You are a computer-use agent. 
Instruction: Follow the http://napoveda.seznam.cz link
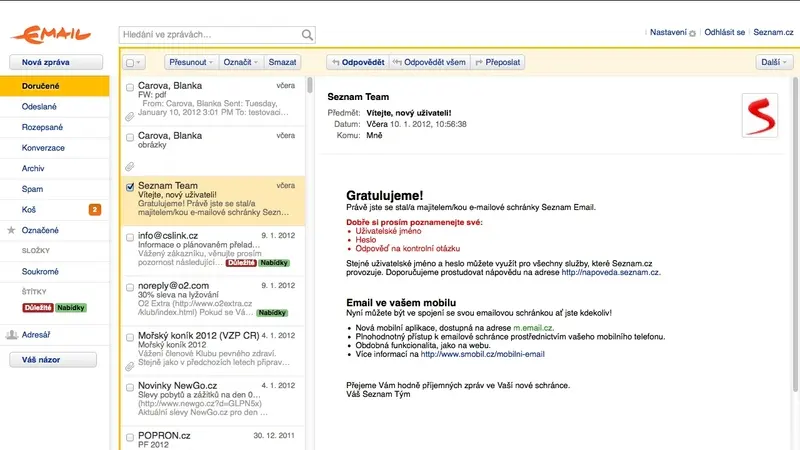point(610,272)
